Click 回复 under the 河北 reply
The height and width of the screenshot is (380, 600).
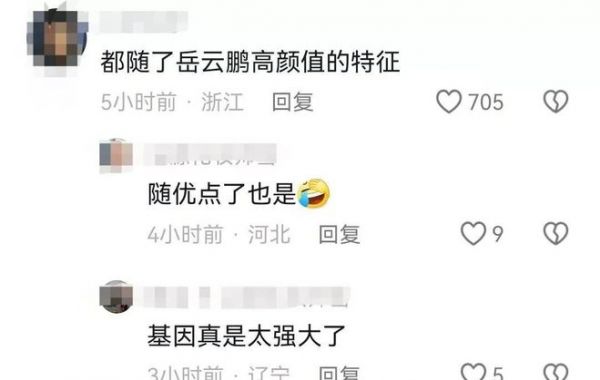(339, 234)
